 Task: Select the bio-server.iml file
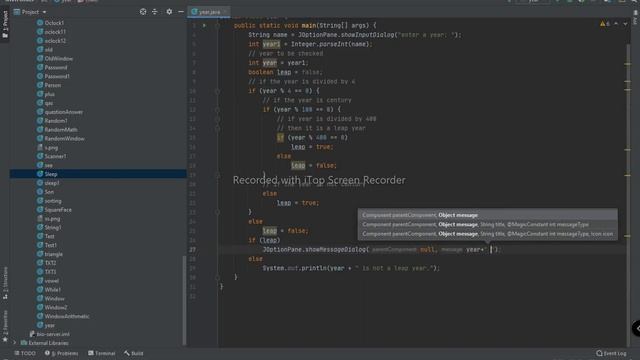[53, 334]
